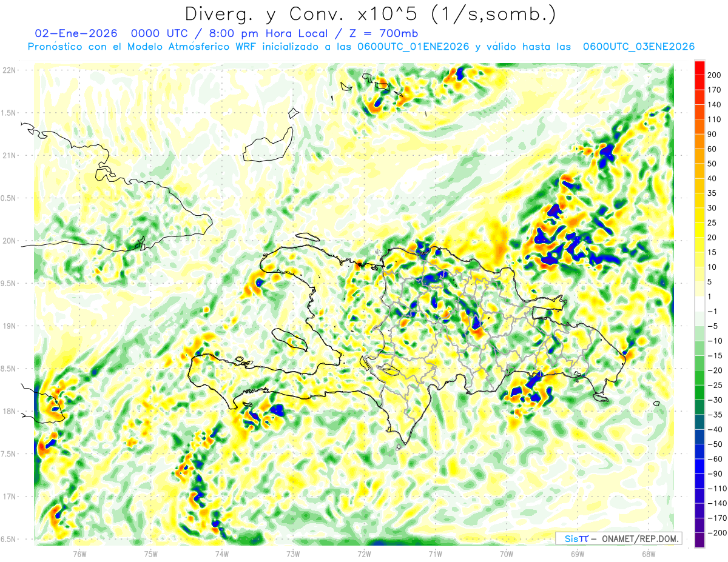Click the '30' color scale label
728x562 pixels.
(x=712, y=208)
